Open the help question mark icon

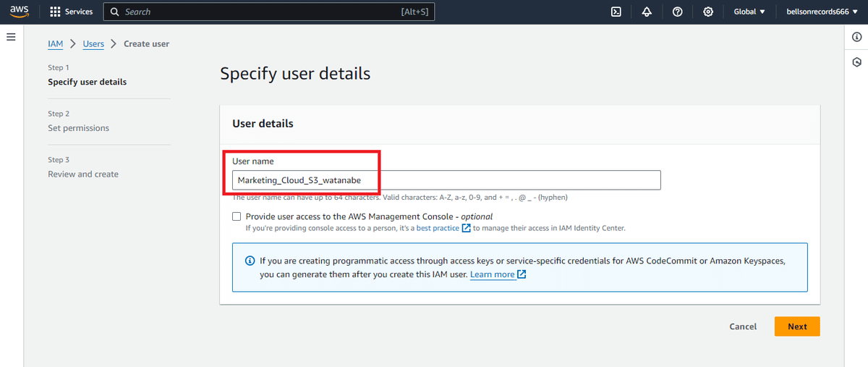[x=677, y=12]
